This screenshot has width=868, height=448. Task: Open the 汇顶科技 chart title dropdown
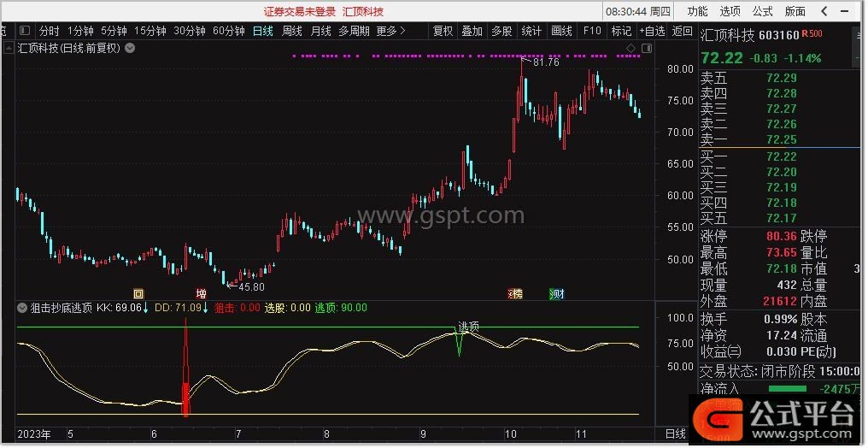(130, 48)
